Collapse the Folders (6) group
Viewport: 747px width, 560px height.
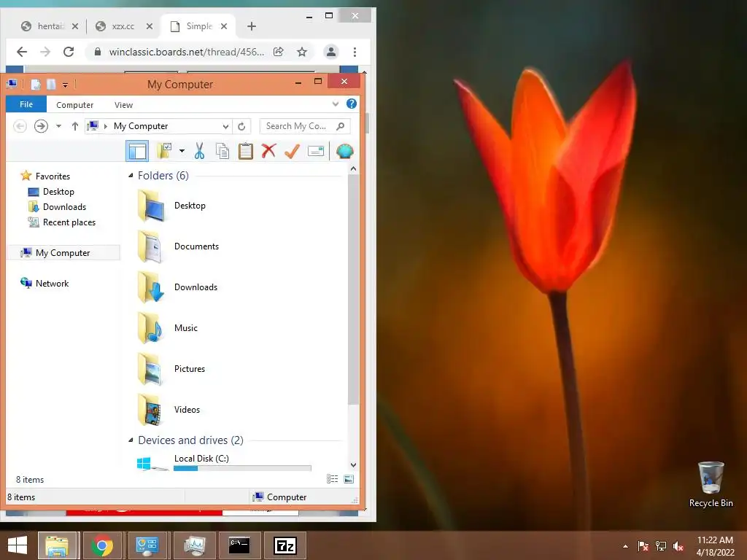(x=131, y=176)
